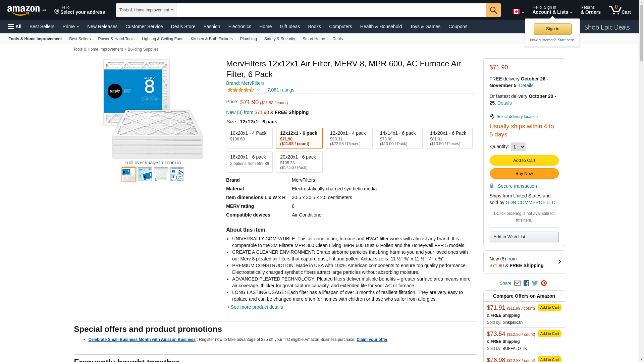Share product on Twitter
This screenshot has width=644, height=362.
(x=535, y=283)
